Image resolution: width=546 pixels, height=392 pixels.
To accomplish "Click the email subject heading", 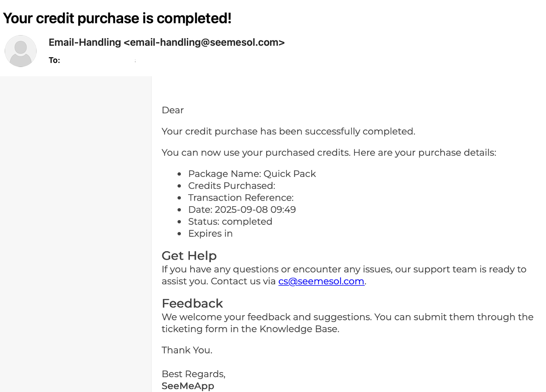I will point(117,18).
